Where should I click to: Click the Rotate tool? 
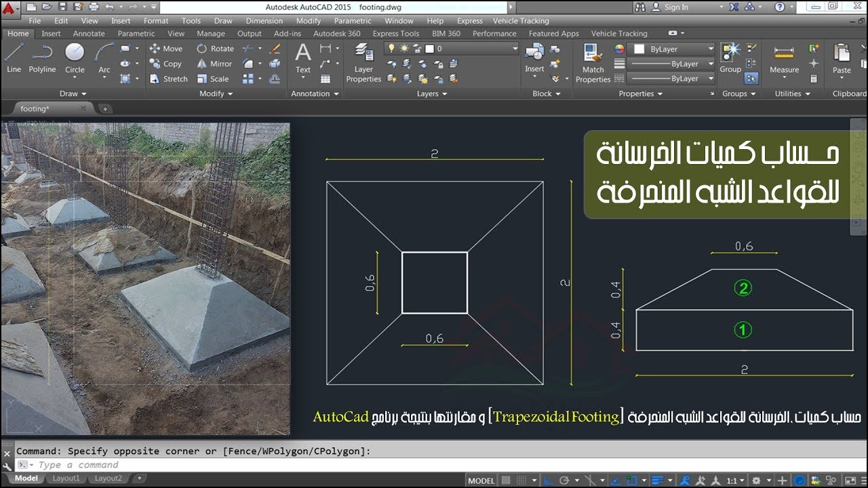[x=215, y=49]
